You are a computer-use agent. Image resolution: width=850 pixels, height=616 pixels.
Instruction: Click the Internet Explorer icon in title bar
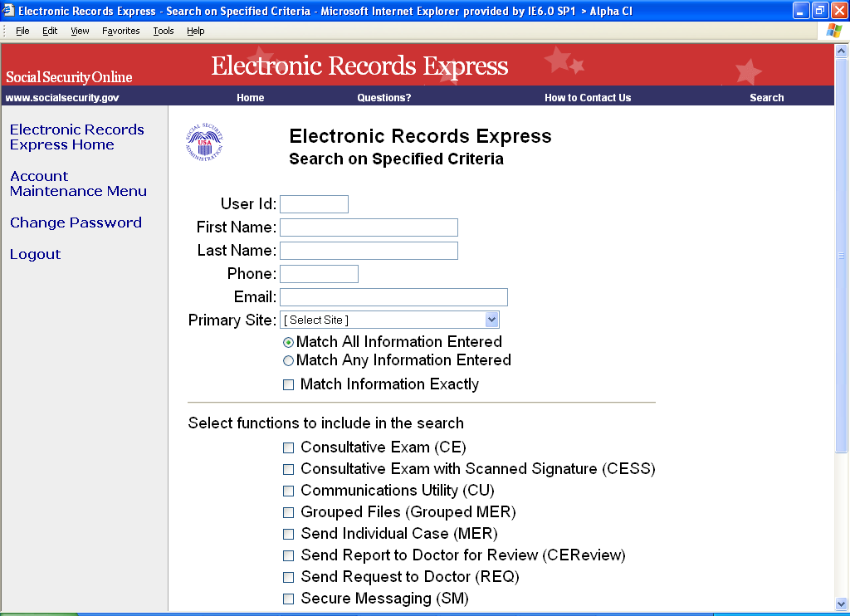(8, 10)
